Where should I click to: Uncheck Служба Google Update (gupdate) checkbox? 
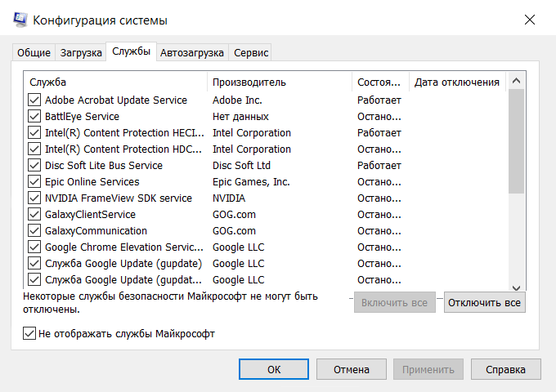(x=34, y=263)
